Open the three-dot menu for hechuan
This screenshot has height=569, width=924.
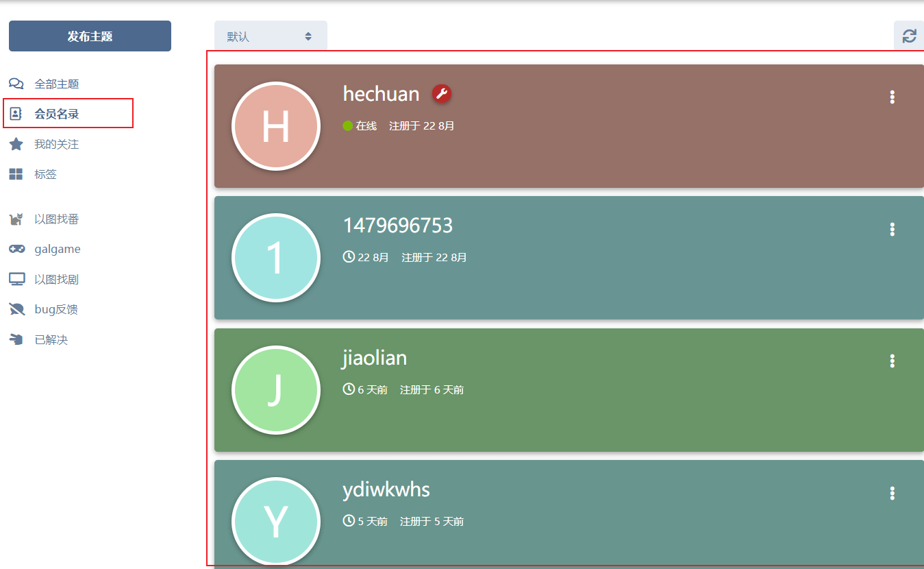(892, 97)
